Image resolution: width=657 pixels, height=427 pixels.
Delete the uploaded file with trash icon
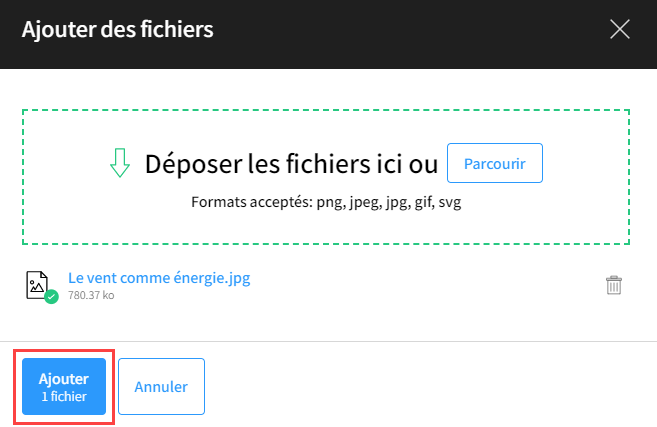613,285
